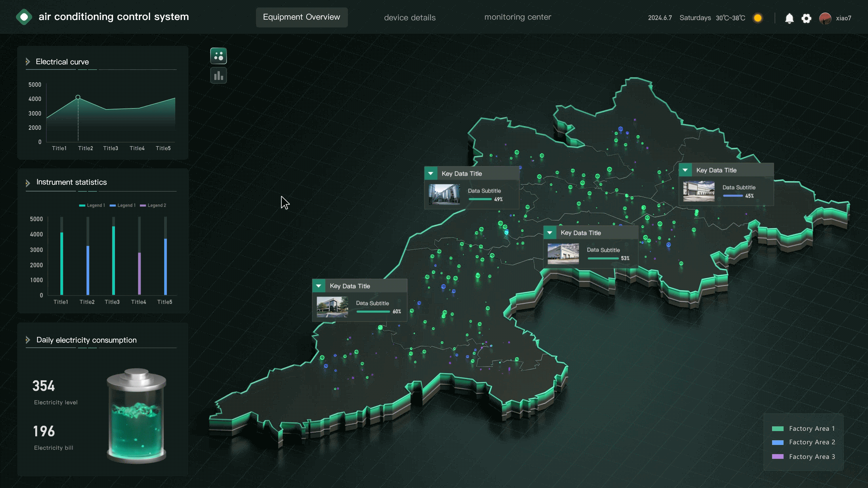The width and height of the screenshot is (868, 488).
Task: Collapse the Key Data card showing 53%
Action: 550,233
